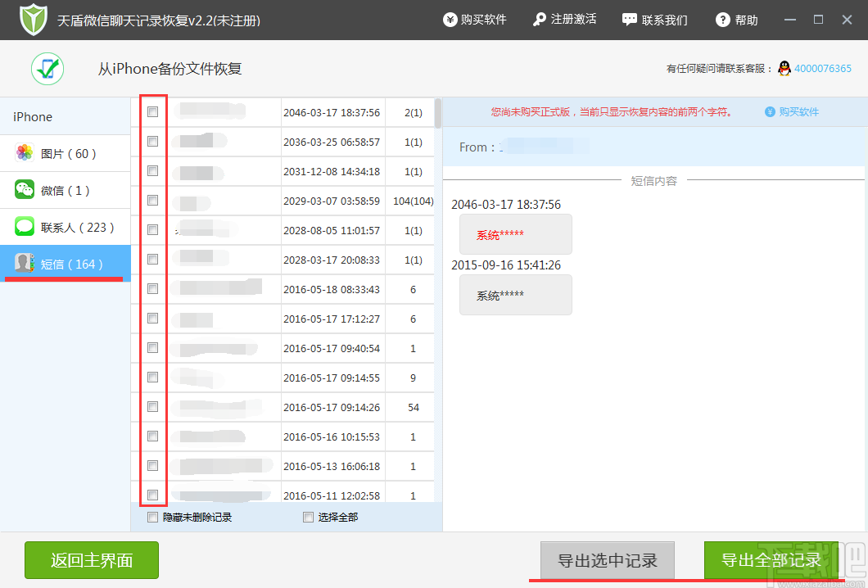868x588 pixels.
Task: Select the iPhone sidebar header
Action: point(66,116)
